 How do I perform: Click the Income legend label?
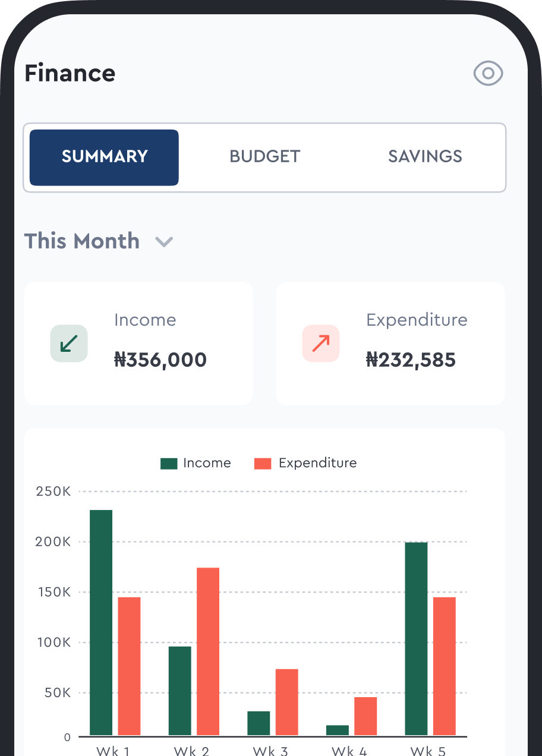207,464
